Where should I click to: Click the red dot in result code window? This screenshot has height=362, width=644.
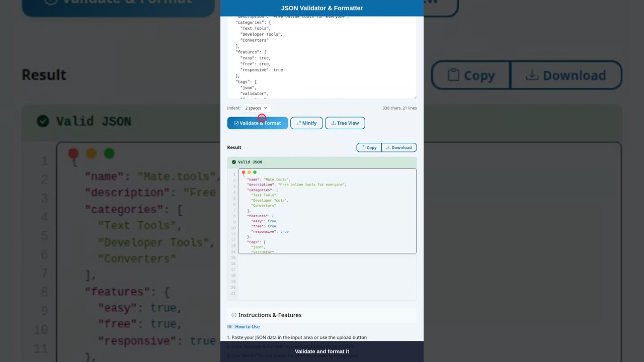(244, 172)
